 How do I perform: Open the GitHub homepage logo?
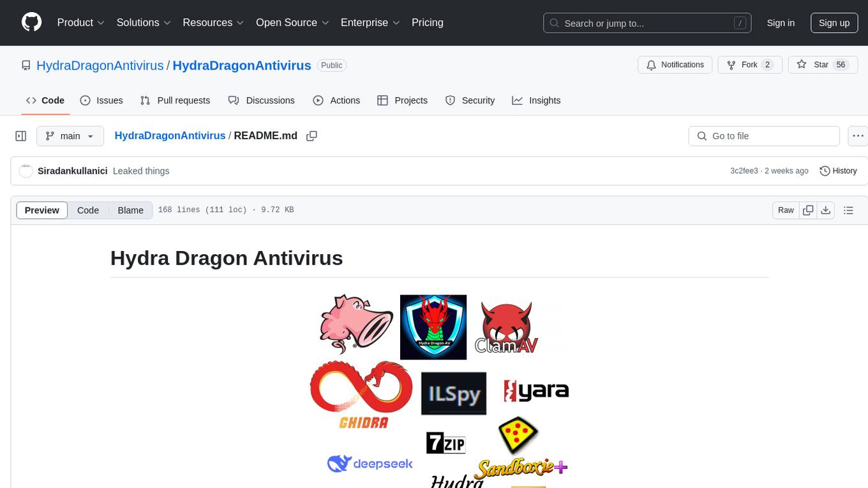click(31, 22)
